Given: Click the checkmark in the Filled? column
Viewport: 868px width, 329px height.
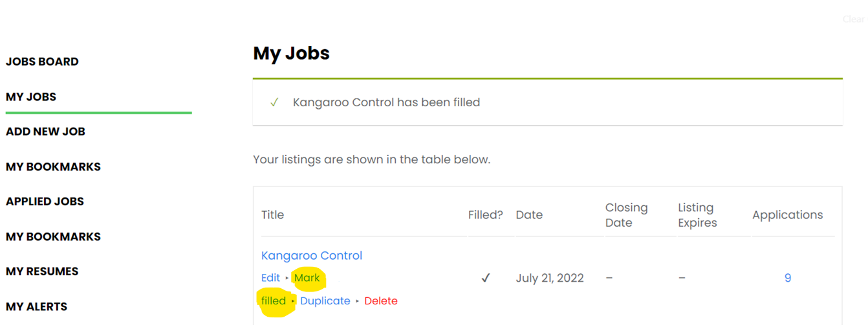Looking at the screenshot, I should point(486,278).
